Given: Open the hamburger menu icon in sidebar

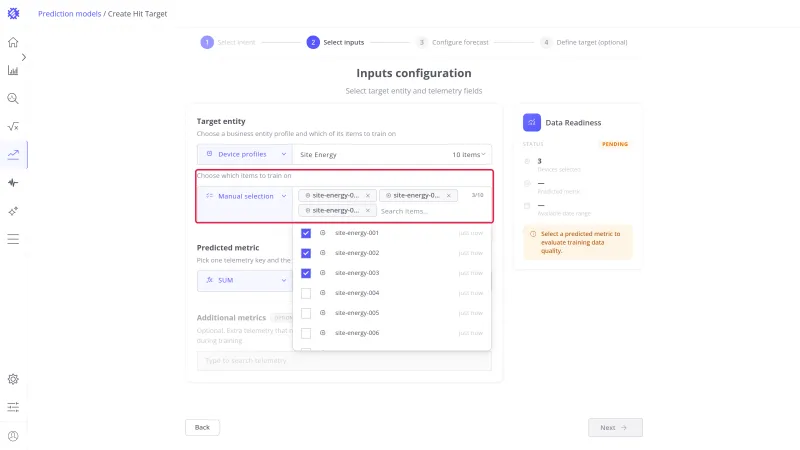Looking at the screenshot, I should point(13,239).
